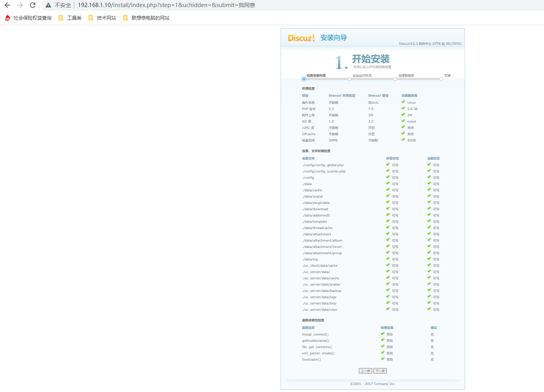Viewport: 544px width, 392px height.
Task: Click the ./uc_client/data/cache path
Action: pos(320,266)
